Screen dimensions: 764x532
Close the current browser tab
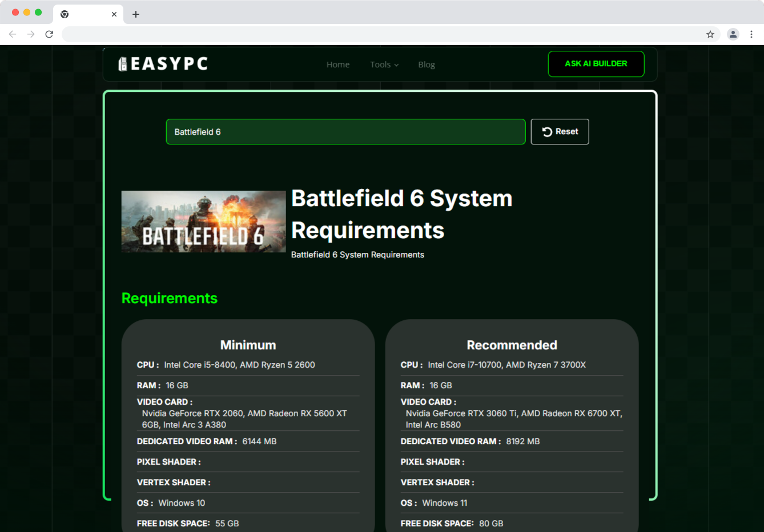114,14
